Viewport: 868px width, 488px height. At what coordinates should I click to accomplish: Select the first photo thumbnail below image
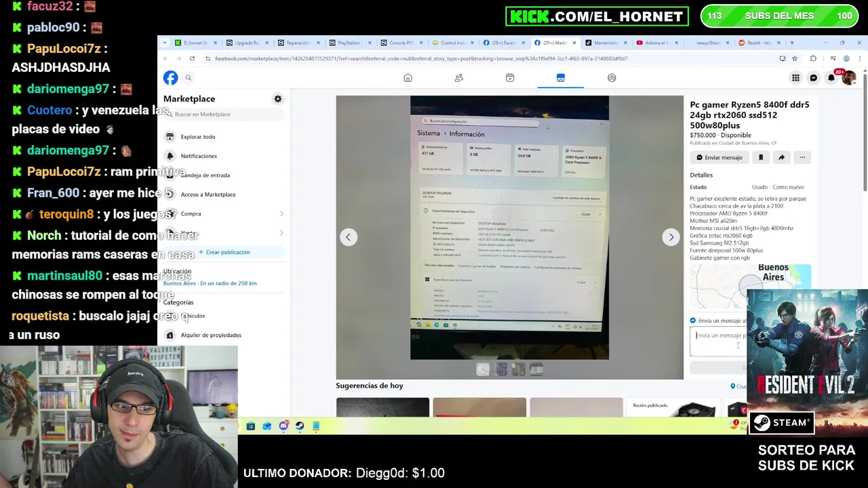pyautogui.click(x=483, y=369)
